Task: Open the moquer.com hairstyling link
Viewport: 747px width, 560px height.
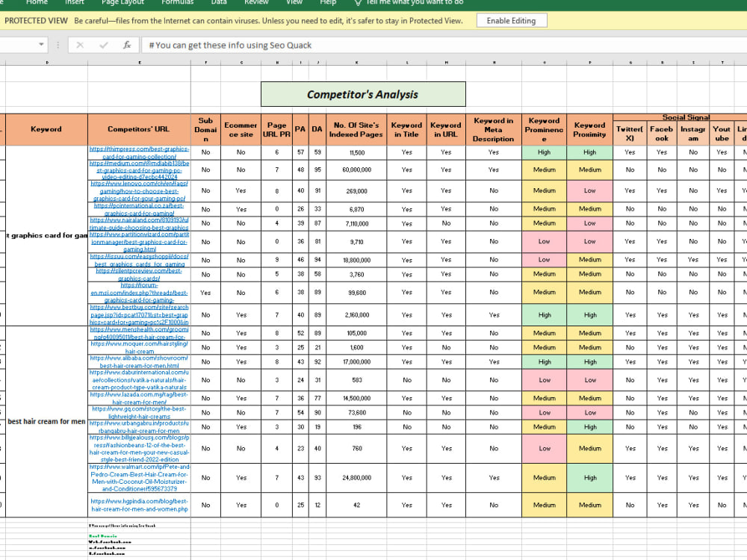Action: (x=139, y=347)
